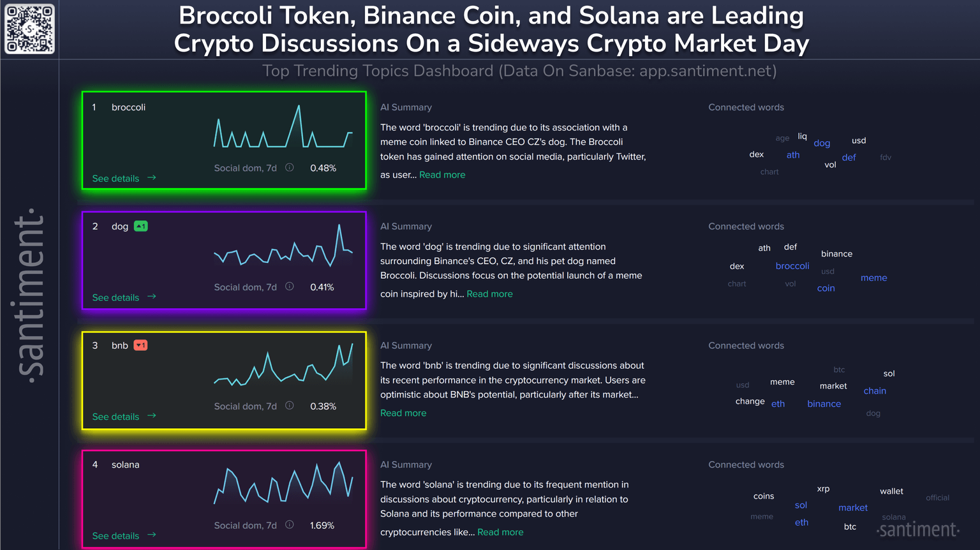Click connected word 'market' in solana row
Image resolution: width=980 pixels, height=550 pixels.
pos(852,508)
